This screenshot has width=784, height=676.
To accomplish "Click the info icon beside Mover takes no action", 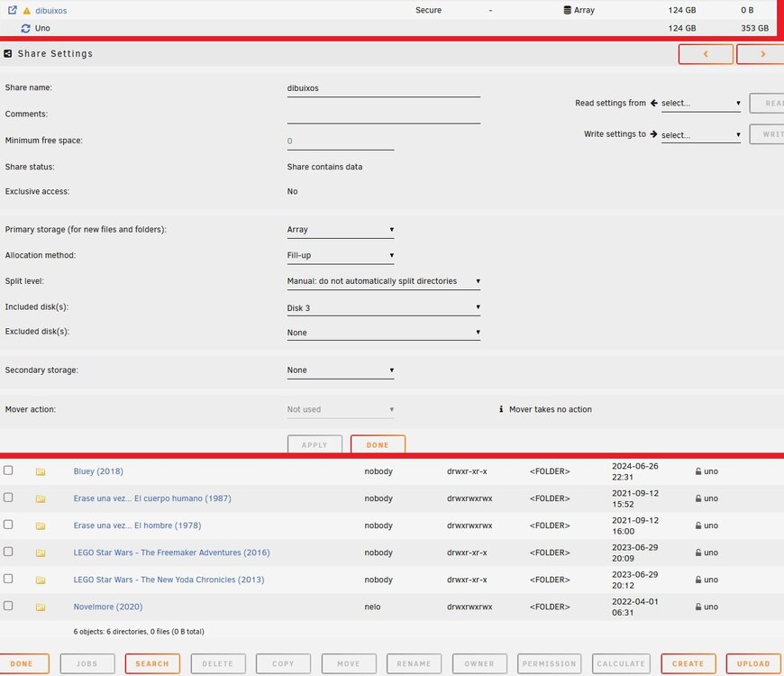I will [501, 409].
